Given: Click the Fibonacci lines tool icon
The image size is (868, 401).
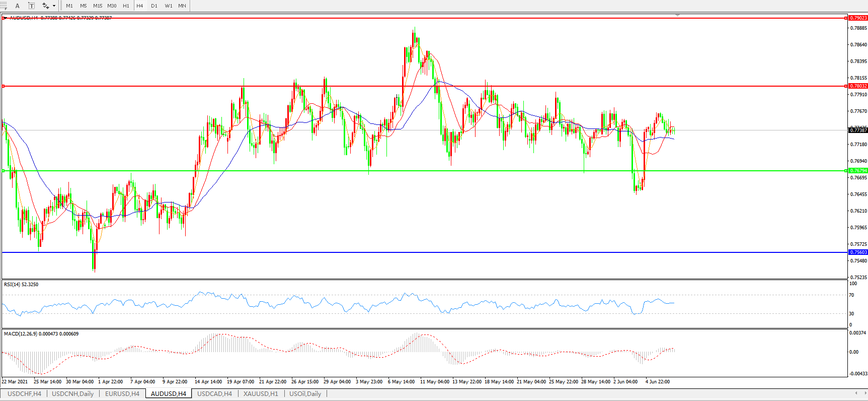Looking at the screenshot, I should coord(3,6).
